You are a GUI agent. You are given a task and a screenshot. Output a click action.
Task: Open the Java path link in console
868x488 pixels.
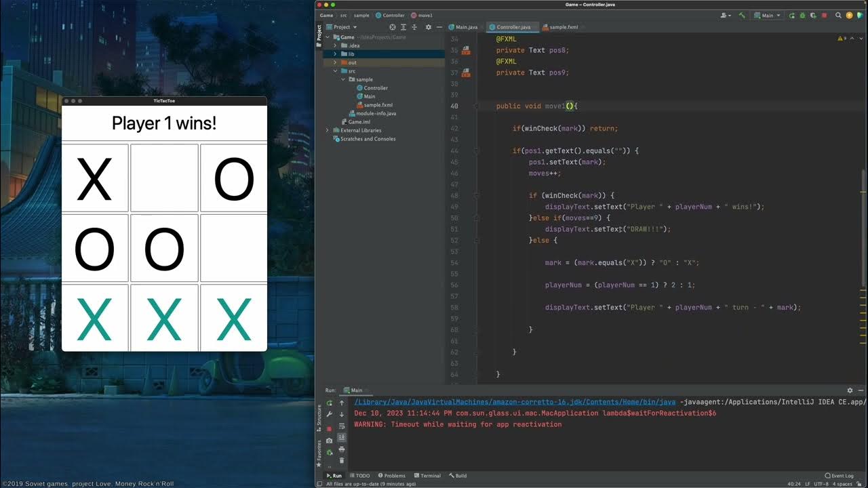[515, 402]
